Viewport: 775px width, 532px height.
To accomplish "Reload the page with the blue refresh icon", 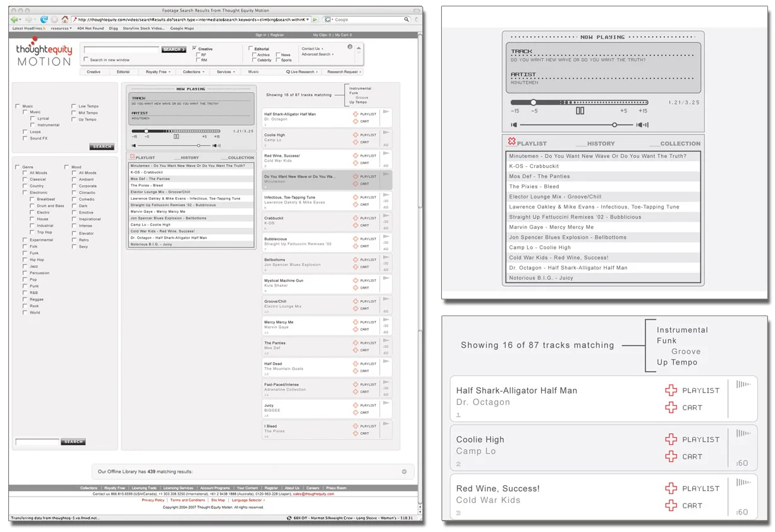I will [44, 20].
